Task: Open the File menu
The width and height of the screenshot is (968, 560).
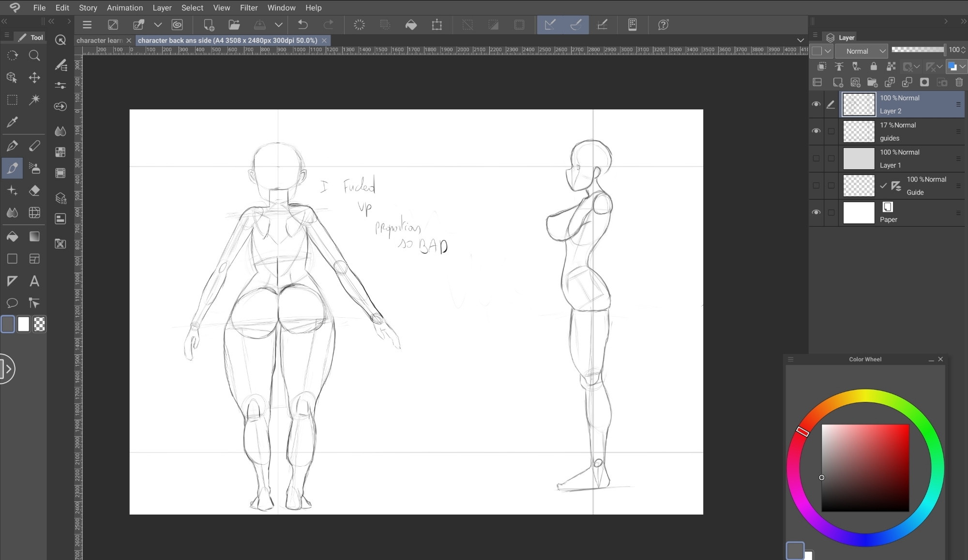Action: point(40,8)
